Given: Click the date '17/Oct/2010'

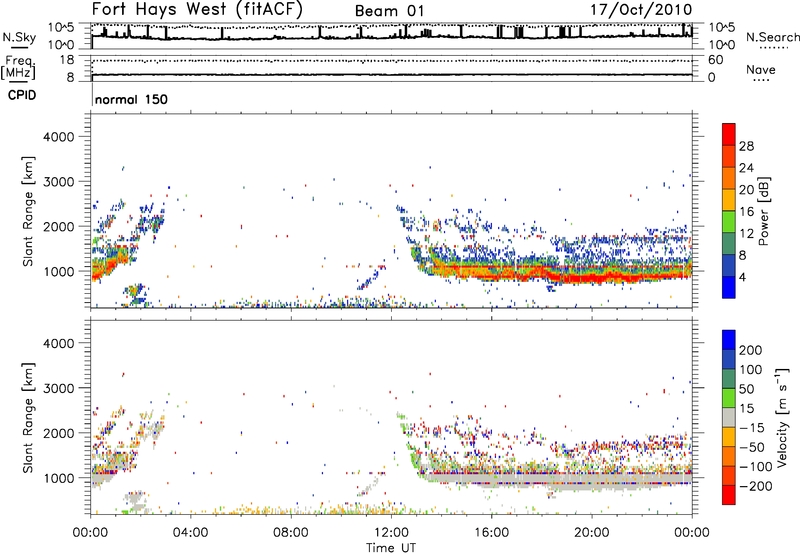Looking at the screenshot, I should click(x=641, y=10).
